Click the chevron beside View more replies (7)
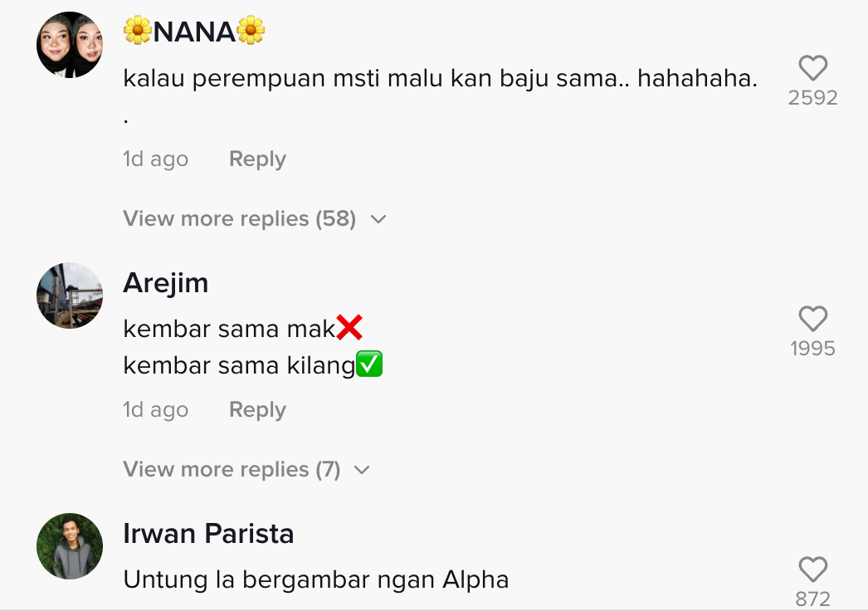The height and width of the screenshot is (611, 868). (362, 471)
